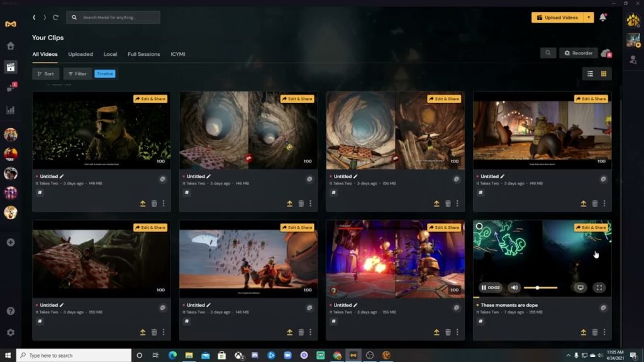
Task: Click the stats bar-chart icon in sidebar
Action: [x=10, y=110]
